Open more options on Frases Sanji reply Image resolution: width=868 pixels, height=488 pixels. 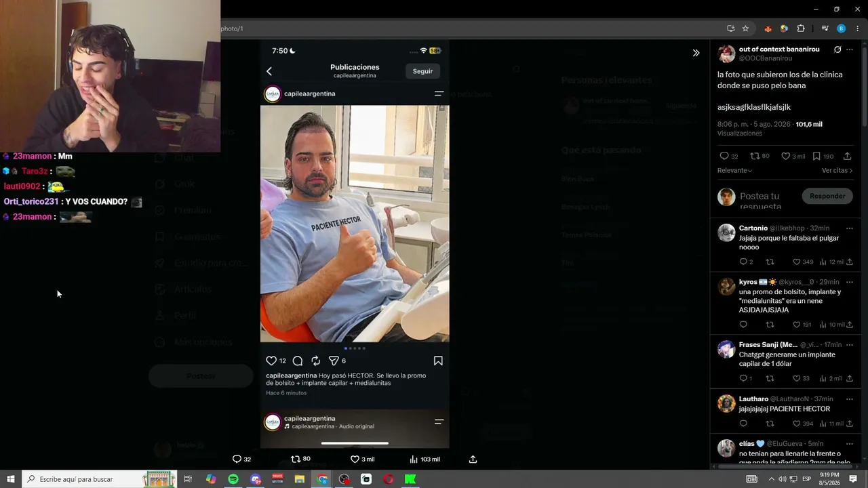click(x=850, y=345)
